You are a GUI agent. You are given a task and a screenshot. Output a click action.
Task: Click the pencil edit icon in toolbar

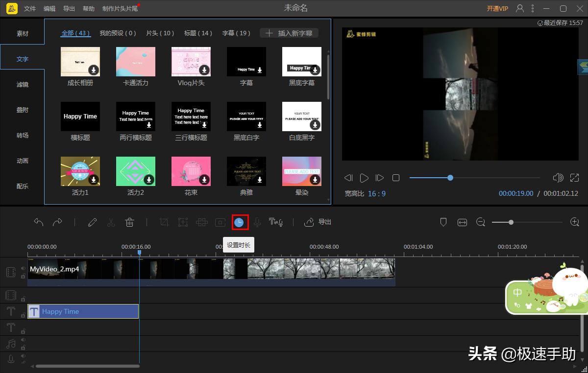(x=92, y=222)
